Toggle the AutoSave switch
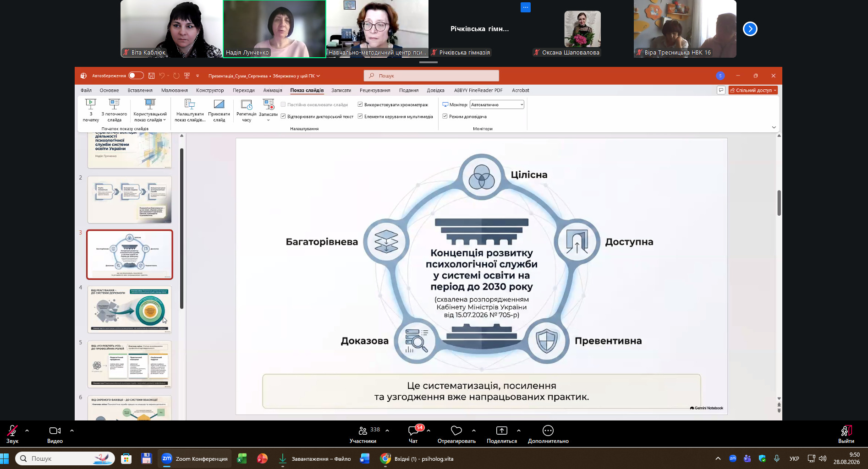This screenshot has width=868, height=469. [x=136, y=76]
